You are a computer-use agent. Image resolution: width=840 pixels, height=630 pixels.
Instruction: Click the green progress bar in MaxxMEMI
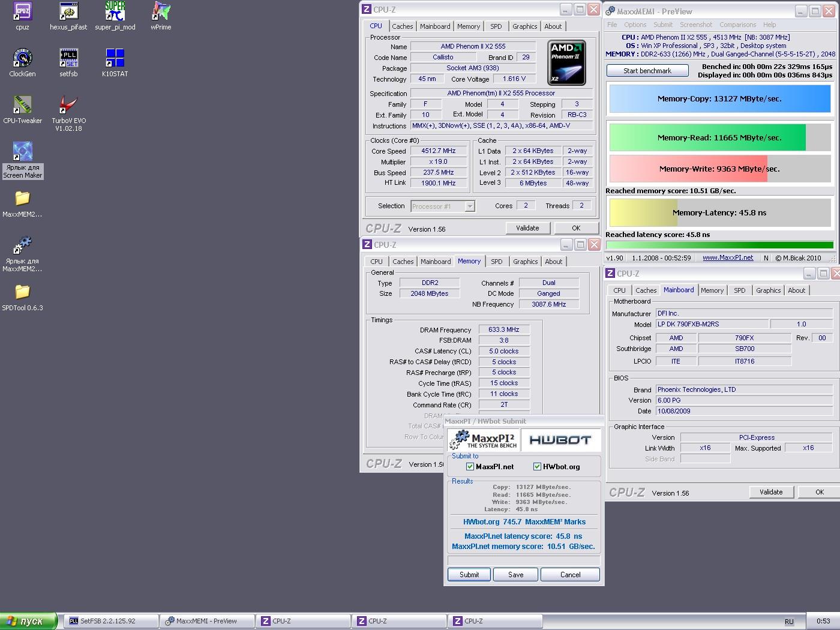(x=720, y=245)
